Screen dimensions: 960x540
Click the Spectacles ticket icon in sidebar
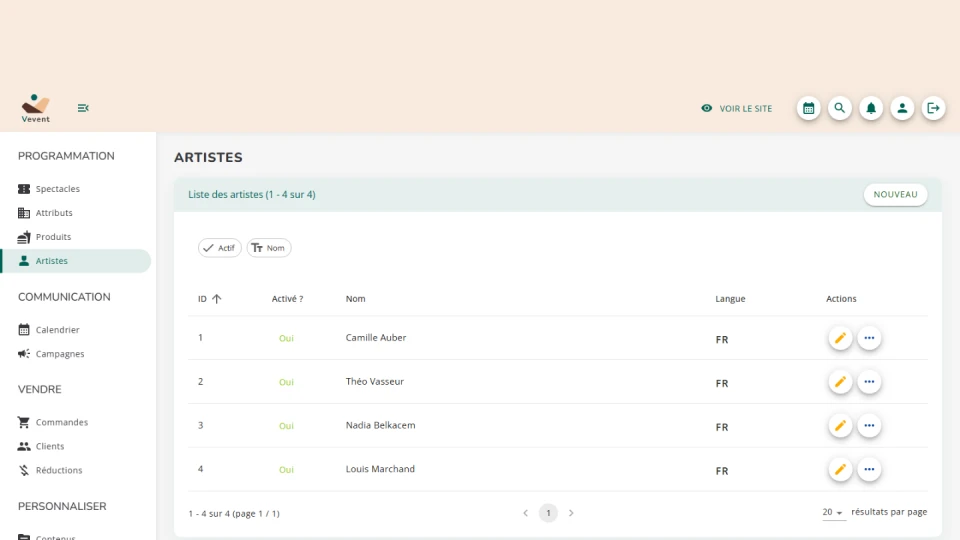point(24,189)
